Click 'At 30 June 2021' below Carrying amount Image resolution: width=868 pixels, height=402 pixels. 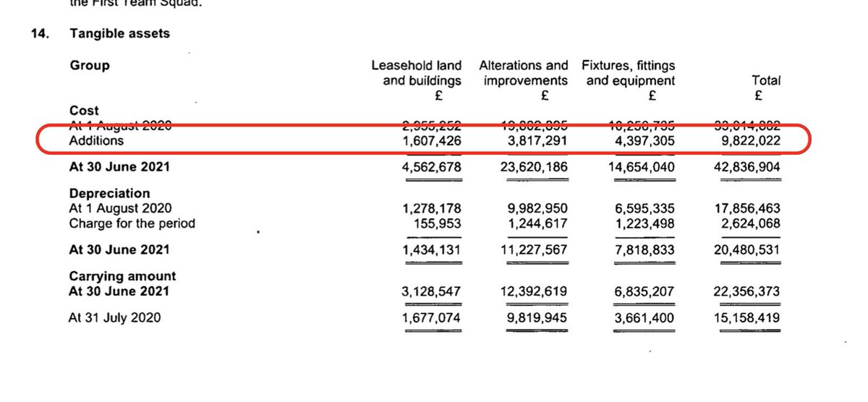119,291
